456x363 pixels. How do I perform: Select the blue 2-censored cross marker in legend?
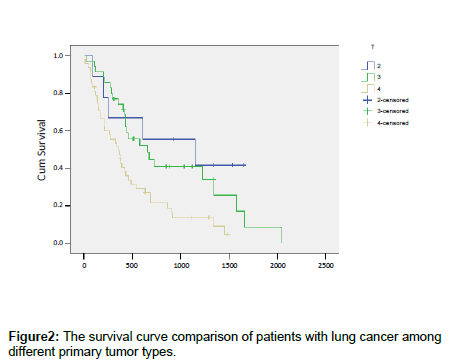point(367,100)
